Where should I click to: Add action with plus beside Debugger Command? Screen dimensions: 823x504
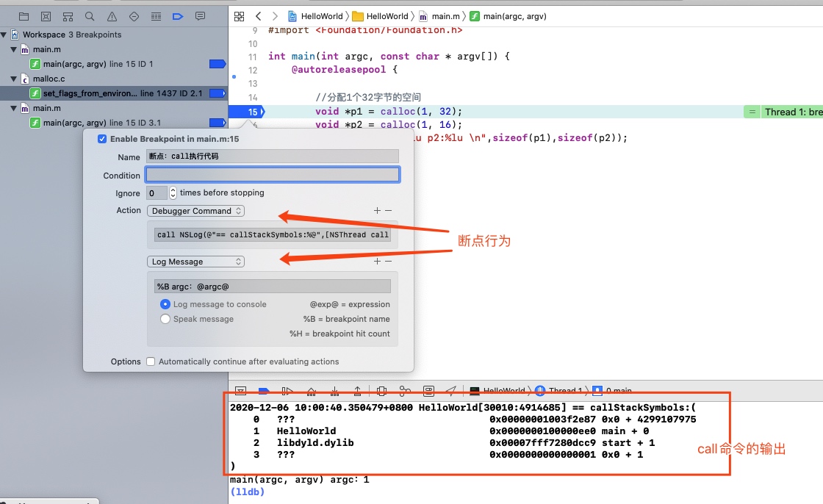[377, 211]
